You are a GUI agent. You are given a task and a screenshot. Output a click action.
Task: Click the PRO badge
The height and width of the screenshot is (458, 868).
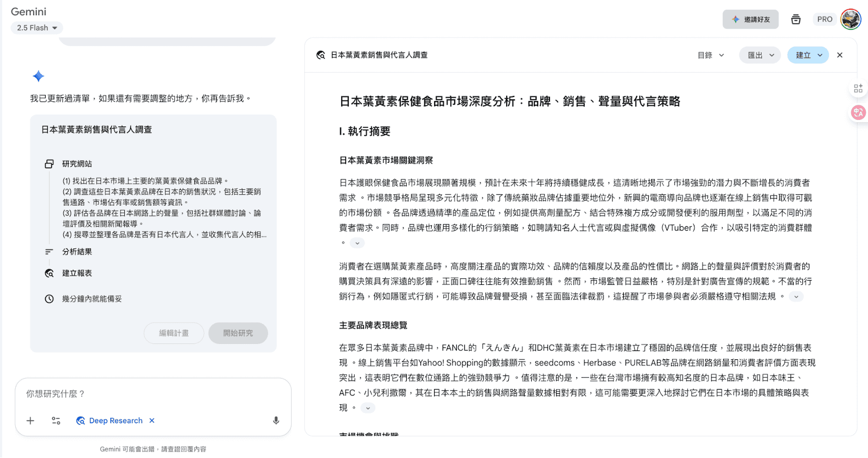coord(825,19)
